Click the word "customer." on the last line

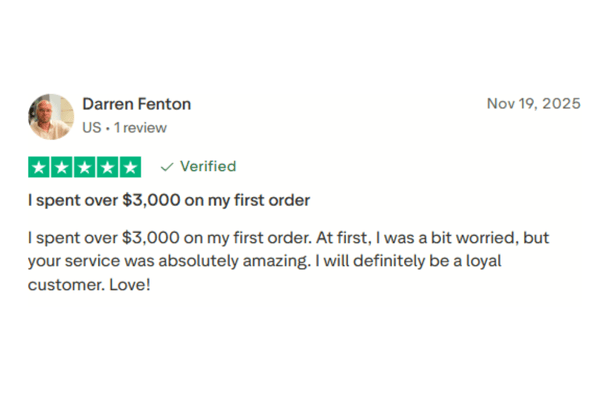[x=65, y=285]
